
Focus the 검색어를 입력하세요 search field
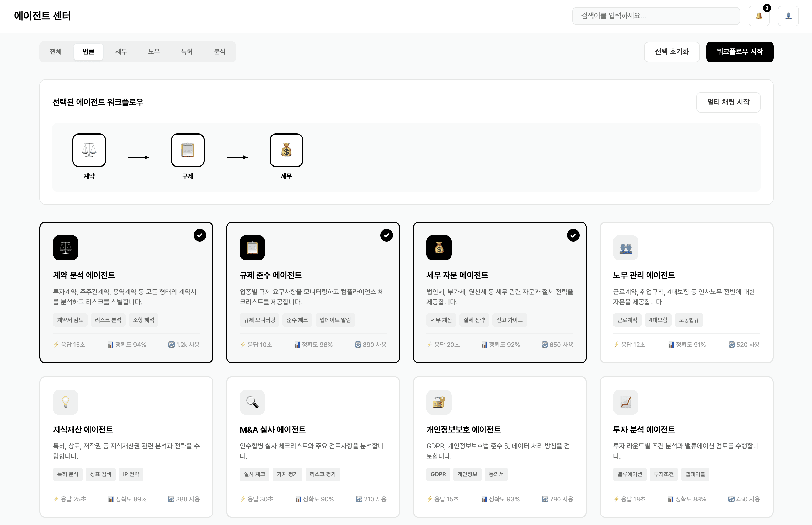click(x=655, y=16)
